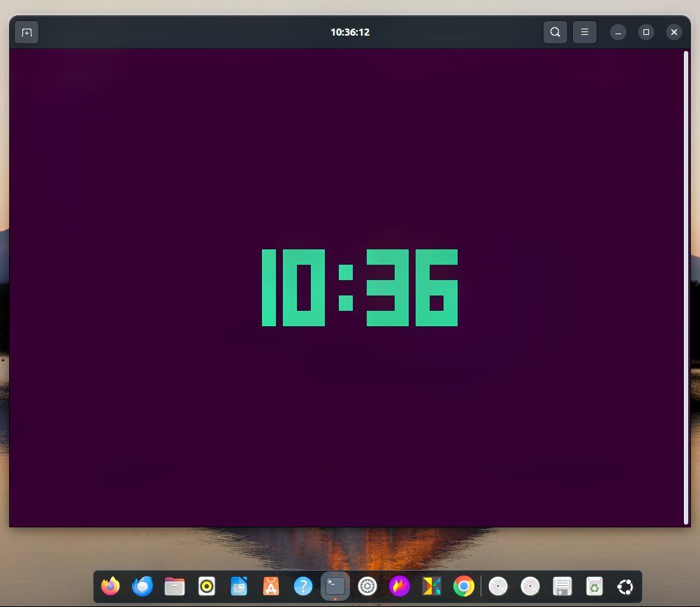Click the terminal vertical scrollbar

click(x=686, y=288)
